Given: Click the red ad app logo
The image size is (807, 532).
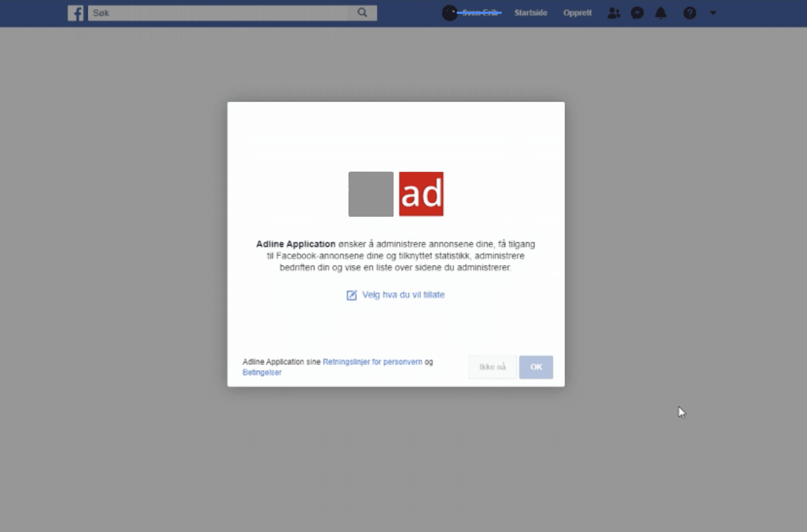Looking at the screenshot, I should coord(421,194).
